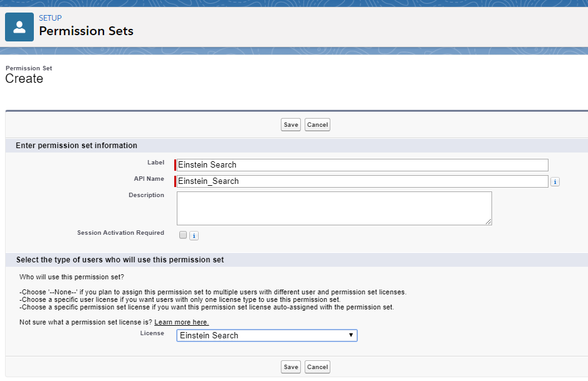Click the Session Activation Required info icon
The image size is (588, 381).
point(194,236)
